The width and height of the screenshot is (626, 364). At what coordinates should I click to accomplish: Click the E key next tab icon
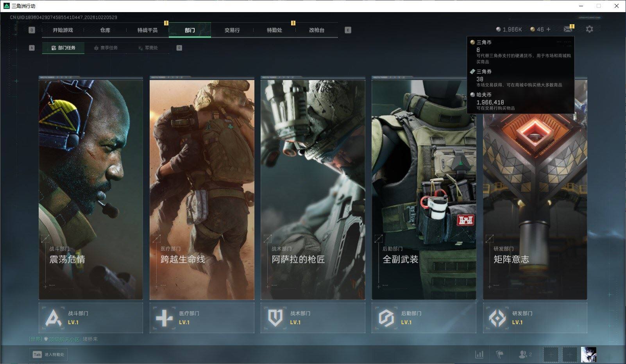(348, 30)
